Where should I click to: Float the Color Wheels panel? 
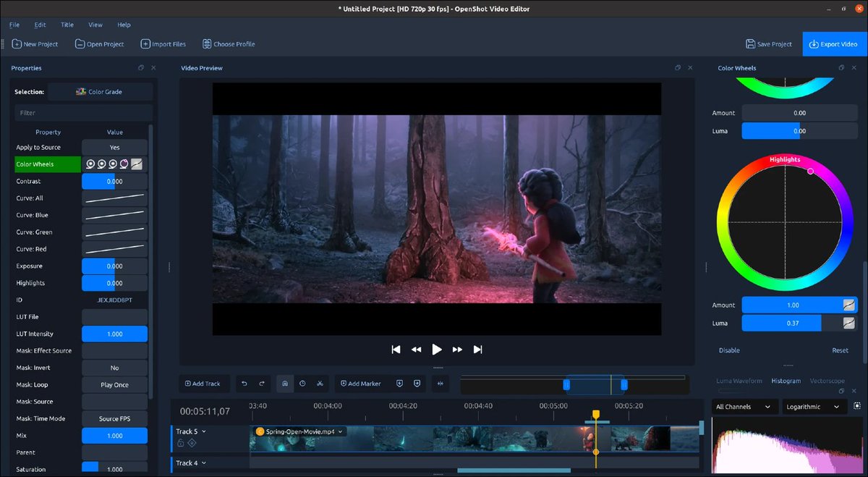pos(841,68)
